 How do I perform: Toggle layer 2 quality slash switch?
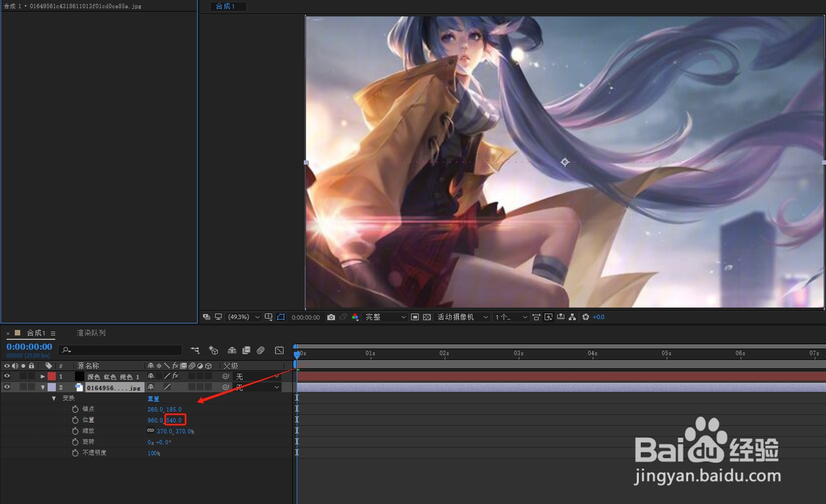click(167, 387)
